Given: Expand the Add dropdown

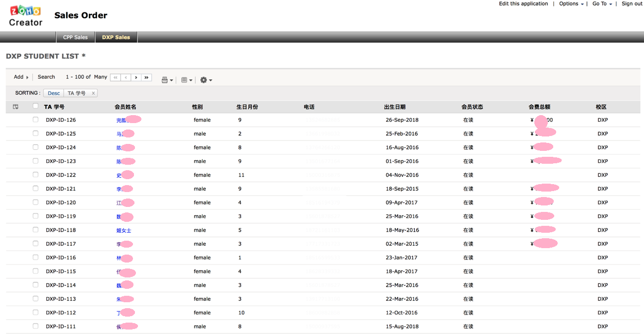Looking at the screenshot, I should pyautogui.click(x=21, y=77).
